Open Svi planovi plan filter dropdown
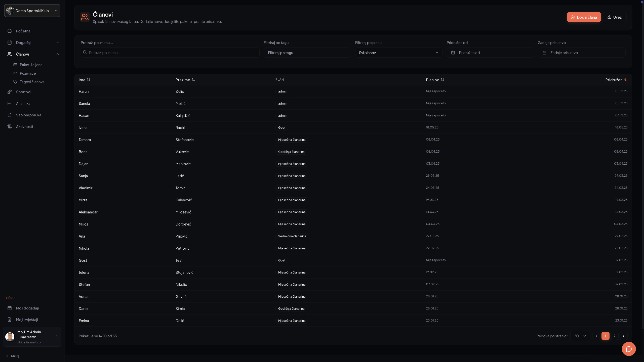 point(399,53)
